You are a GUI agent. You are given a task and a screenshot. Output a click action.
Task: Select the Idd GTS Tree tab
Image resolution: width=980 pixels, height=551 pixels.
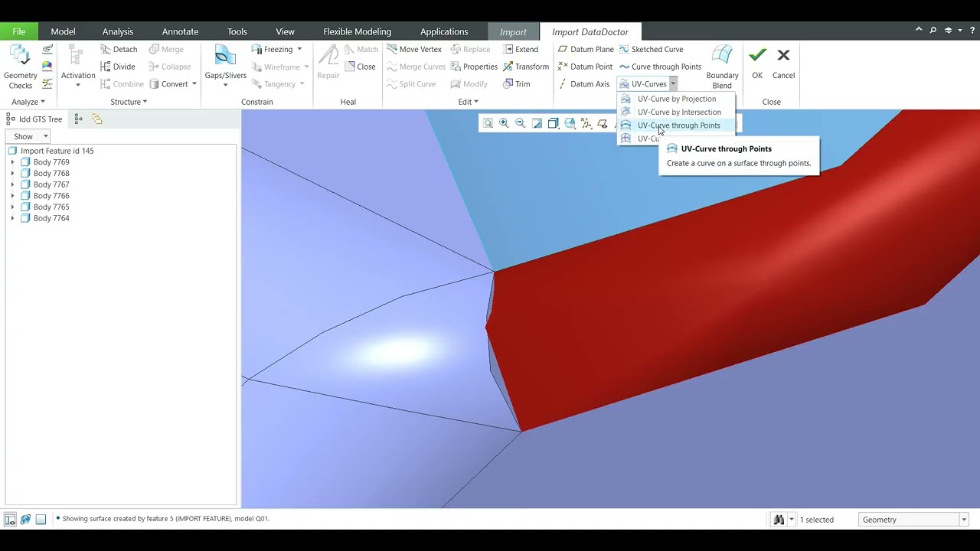point(34,119)
